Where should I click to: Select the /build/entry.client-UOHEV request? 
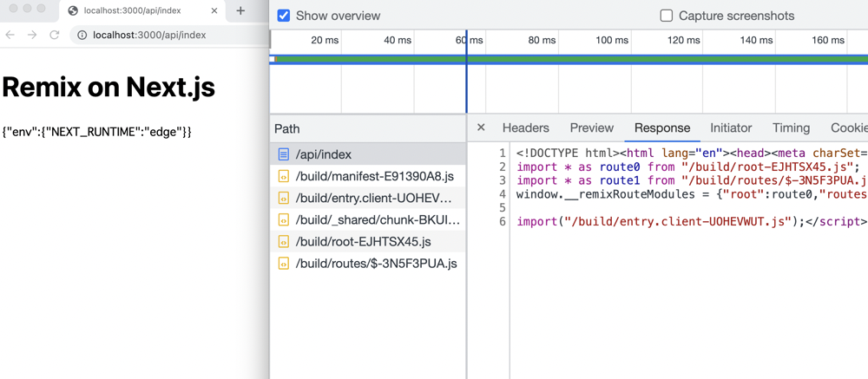pyautogui.click(x=367, y=198)
